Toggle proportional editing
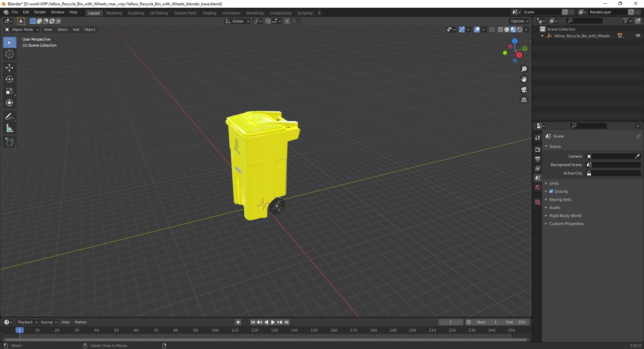The width and height of the screenshot is (644, 349). point(287,21)
